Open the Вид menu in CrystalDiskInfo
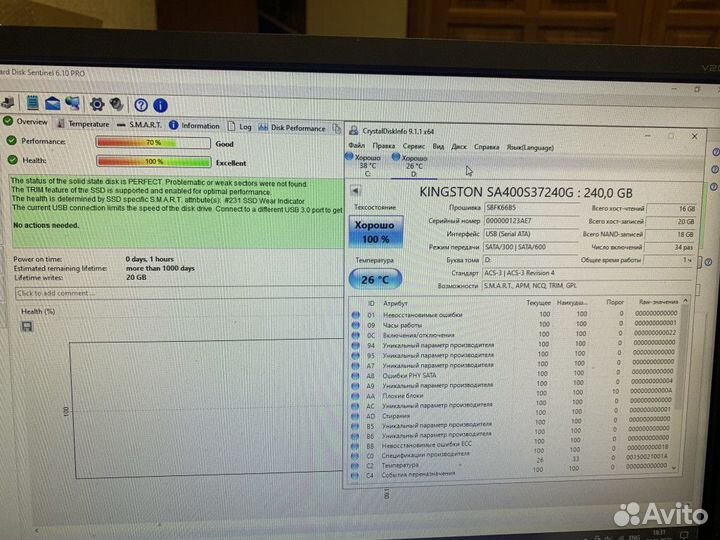Image resolution: width=720 pixels, height=540 pixels. (x=439, y=146)
